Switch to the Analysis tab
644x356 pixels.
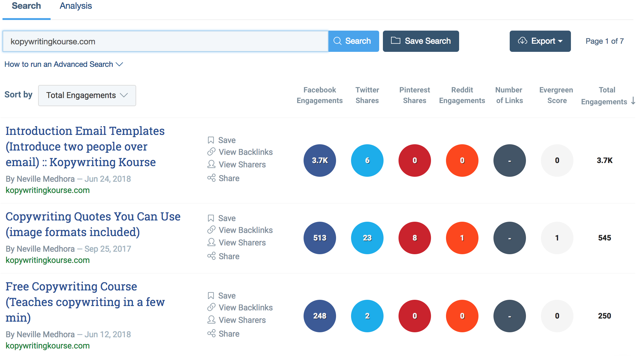pyautogui.click(x=76, y=6)
